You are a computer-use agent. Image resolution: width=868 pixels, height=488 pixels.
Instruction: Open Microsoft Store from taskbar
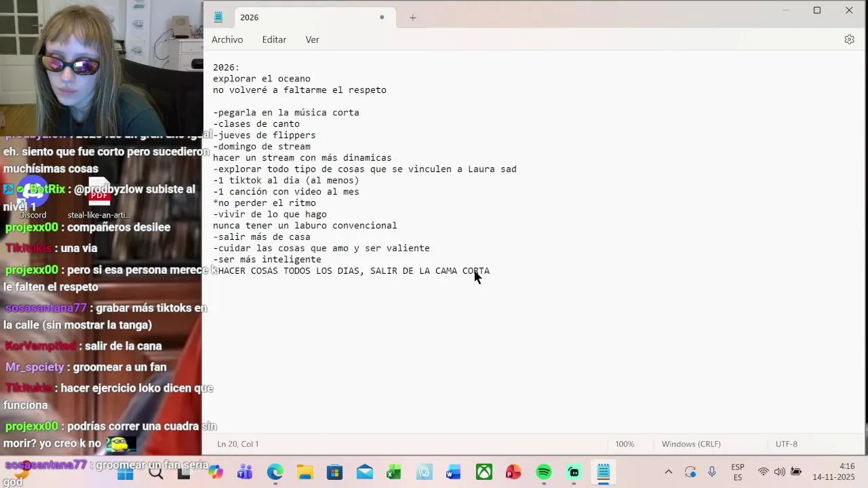[x=334, y=472]
